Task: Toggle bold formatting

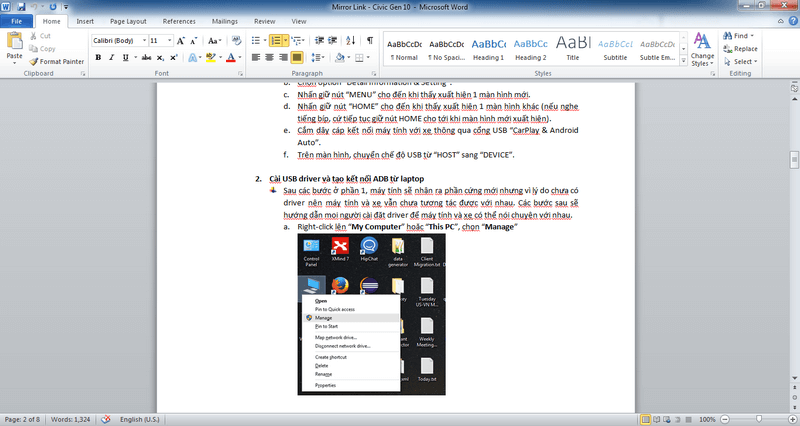Action: [x=98, y=58]
